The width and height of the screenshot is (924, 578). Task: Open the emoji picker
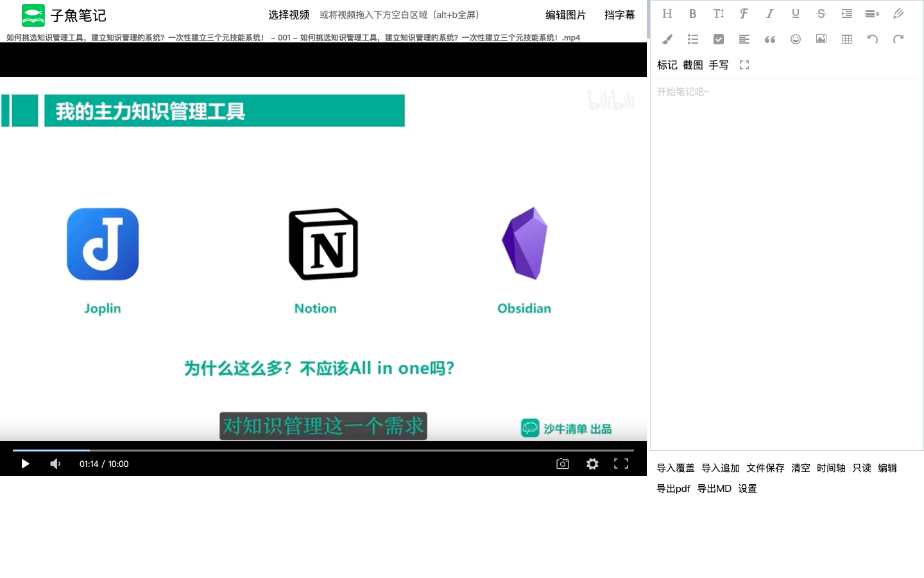pyautogui.click(x=795, y=39)
